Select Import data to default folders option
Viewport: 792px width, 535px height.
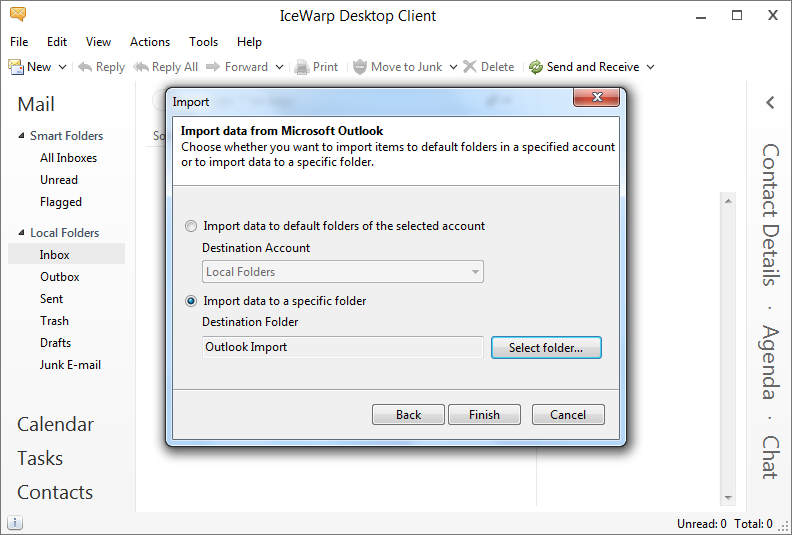click(190, 226)
